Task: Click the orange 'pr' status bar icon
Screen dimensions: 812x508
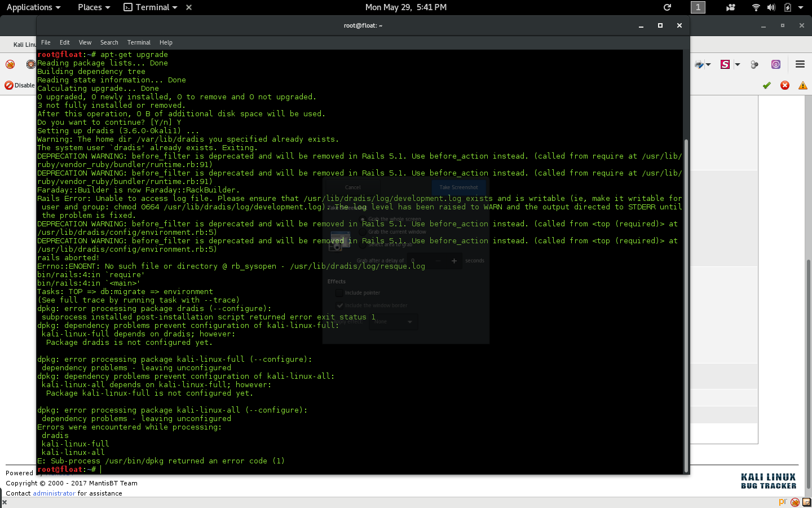Action: pos(782,502)
